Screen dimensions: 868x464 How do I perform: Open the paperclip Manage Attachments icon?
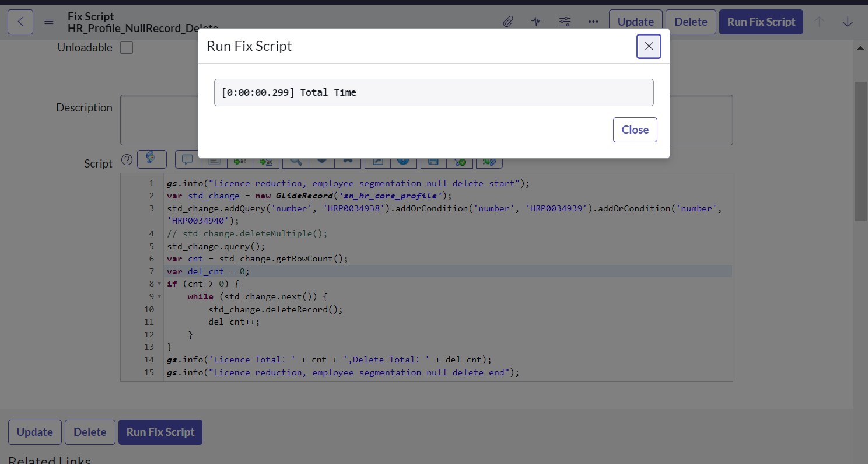point(508,22)
